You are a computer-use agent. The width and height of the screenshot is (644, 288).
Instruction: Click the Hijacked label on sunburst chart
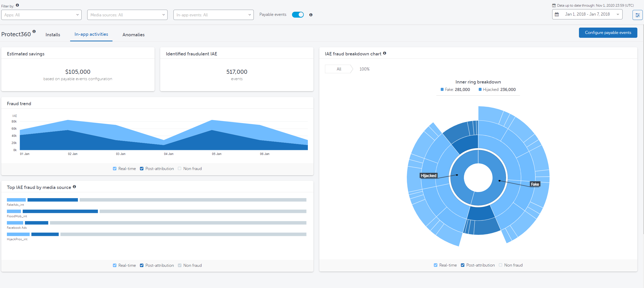coord(428,176)
